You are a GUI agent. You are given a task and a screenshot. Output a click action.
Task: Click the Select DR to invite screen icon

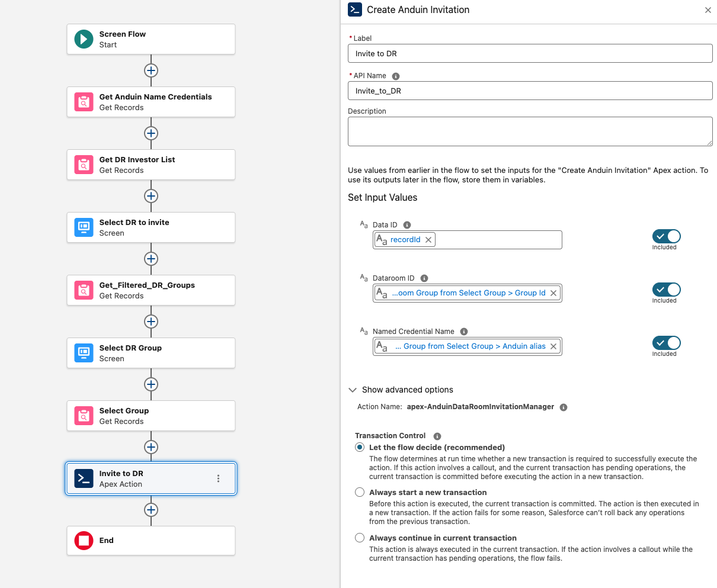click(x=84, y=227)
